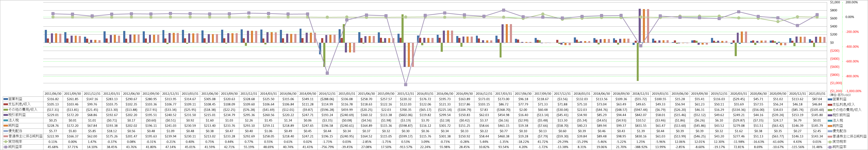Click the $24.17 income tax cell

(778, 120)
